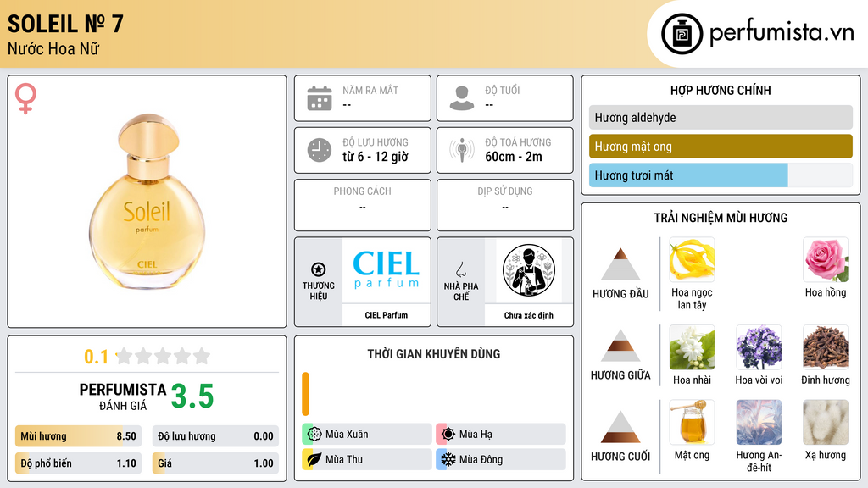Click the green 3.5 Perfumista rating

pos(192,396)
